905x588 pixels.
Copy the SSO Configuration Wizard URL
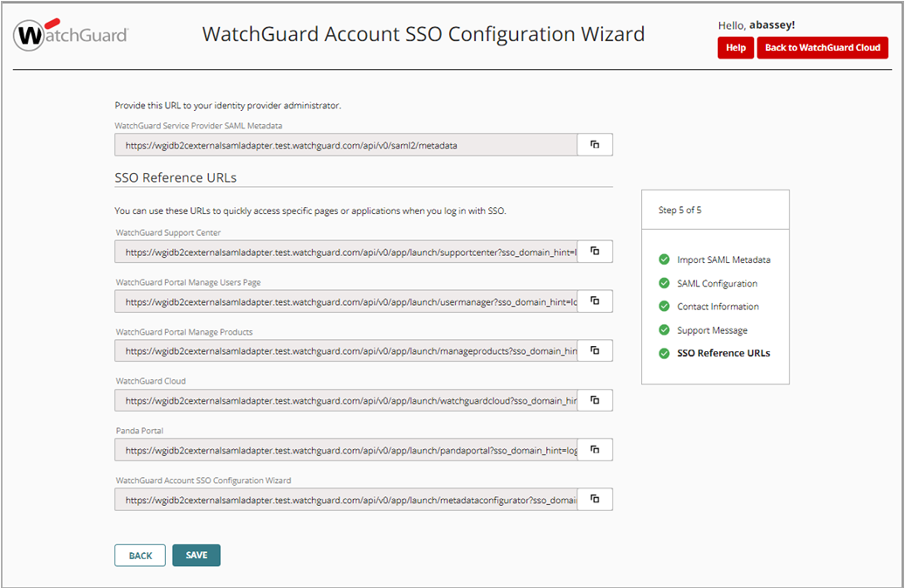coord(595,499)
